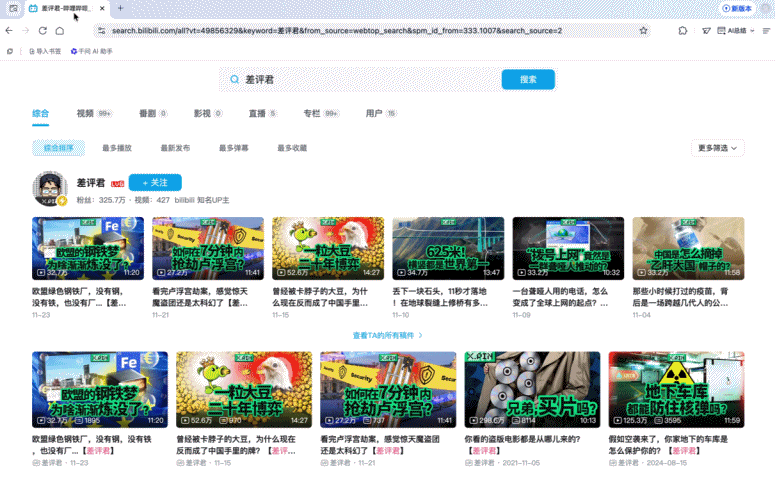The image size is (775, 486).
Task: Open the 导入书签 bookmark item
Action: coord(45,51)
